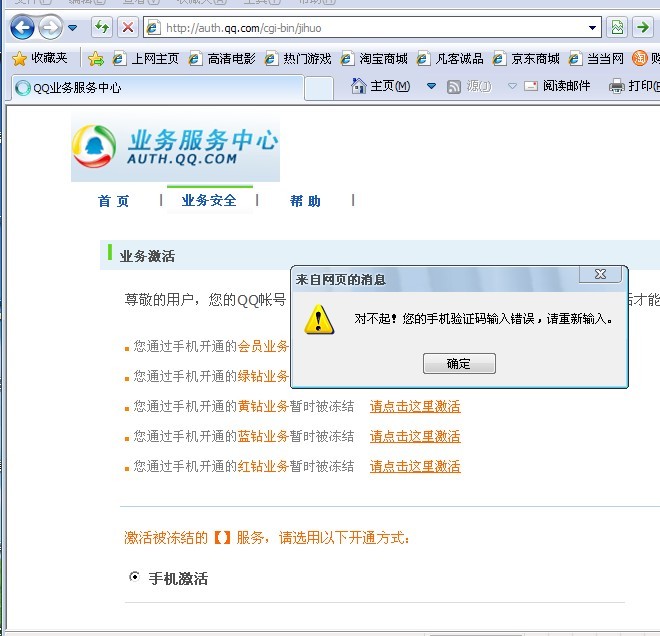Open the 帮助 navigation item
Image resolution: width=660 pixels, height=636 pixels.
click(305, 201)
